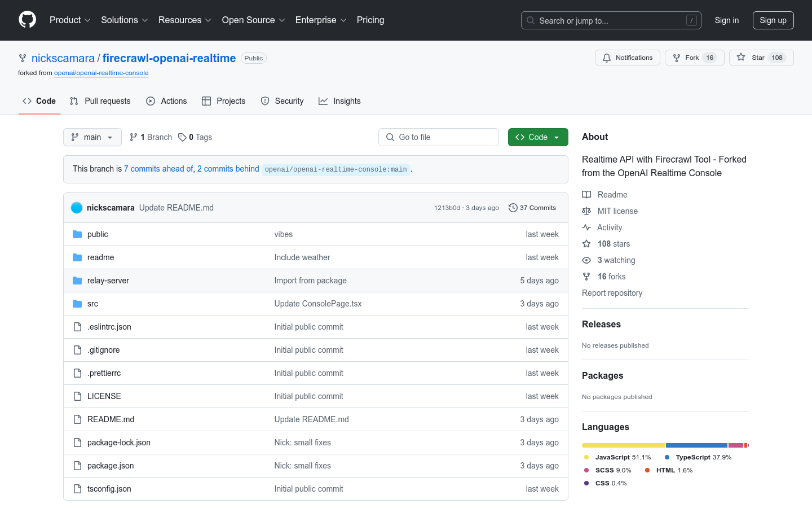The width and height of the screenshot is (812, 508).
Task: Click the public folder icon
Action: point(77,234)
